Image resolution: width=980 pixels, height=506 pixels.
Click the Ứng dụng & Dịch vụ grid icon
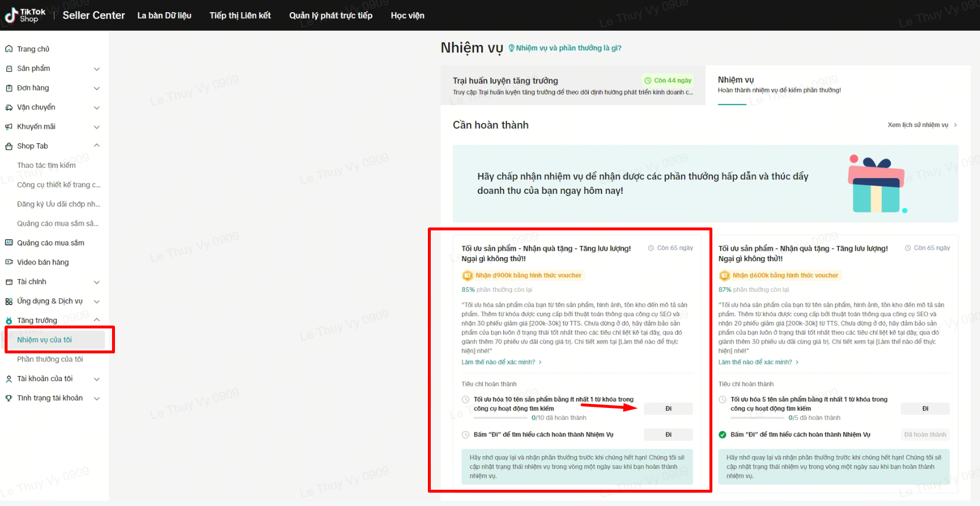pos(9,301)
